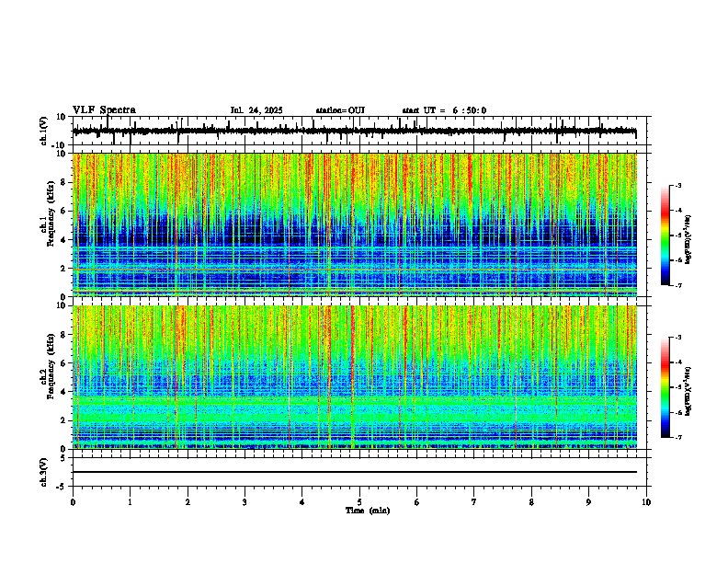The height and width of the screenshot is (563, 728).
Task: Click the '8' kHz tick of ch.2 spectrogram
Action: click(x=64, y=335)
